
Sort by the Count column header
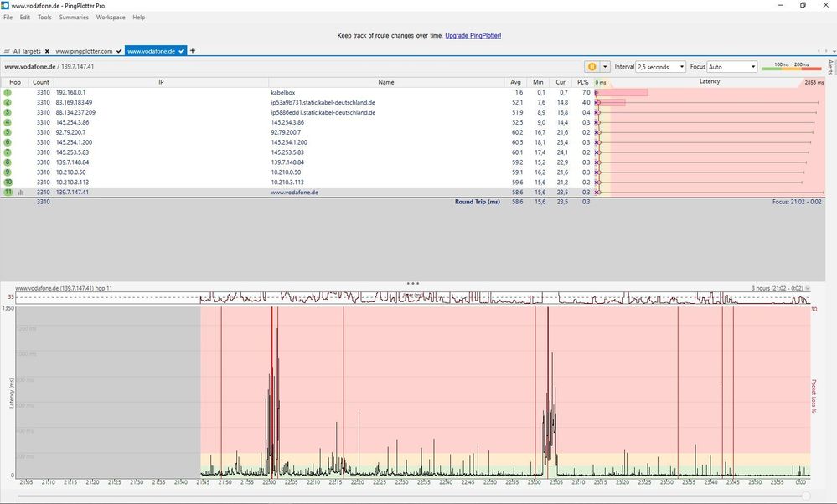tap(41, 82)
